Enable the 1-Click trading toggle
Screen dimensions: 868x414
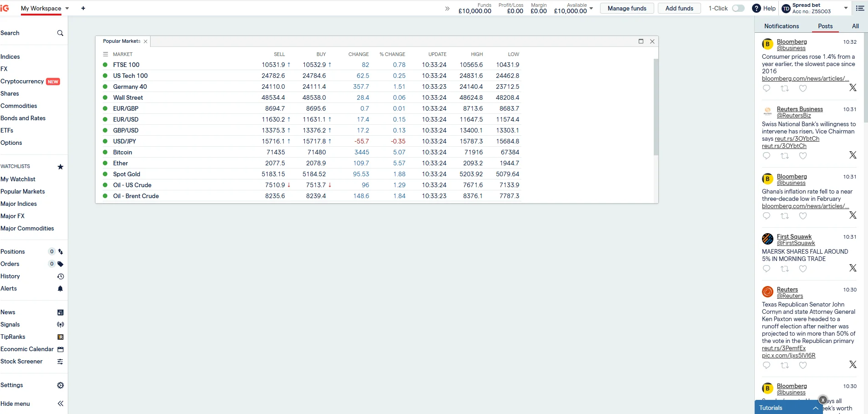tap(738, 8)
